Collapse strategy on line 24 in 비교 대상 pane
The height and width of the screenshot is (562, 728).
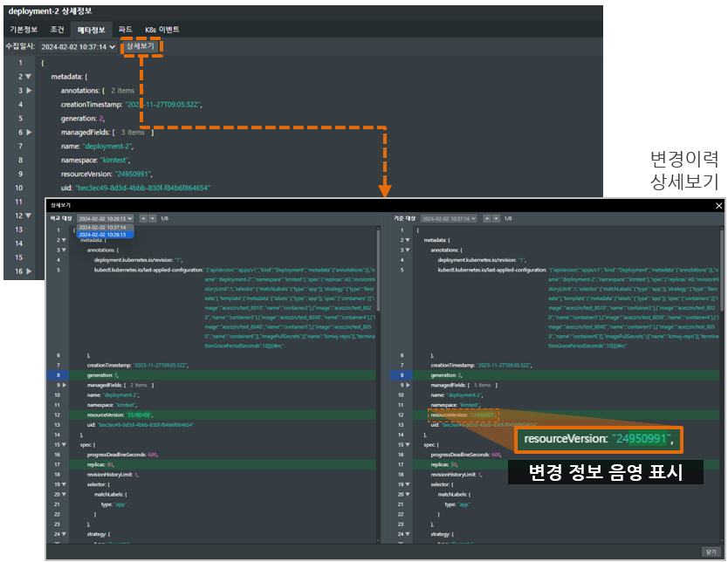64,534
